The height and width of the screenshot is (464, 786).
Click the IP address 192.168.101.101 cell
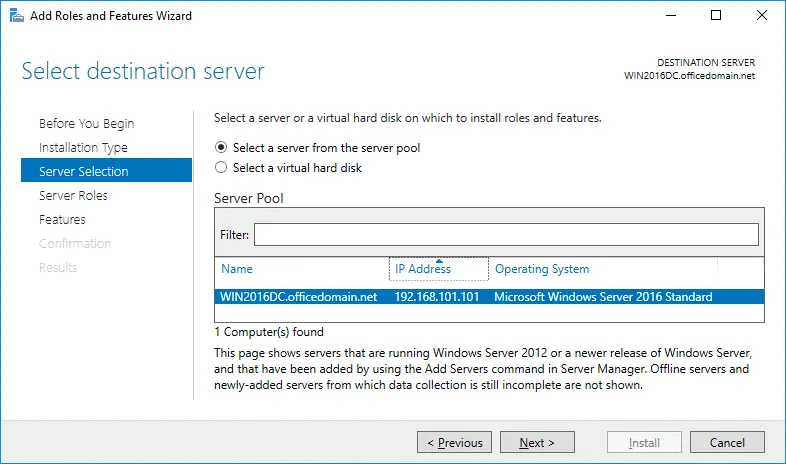click(436, 297)
